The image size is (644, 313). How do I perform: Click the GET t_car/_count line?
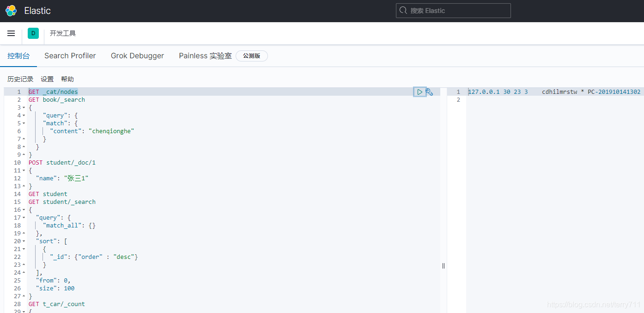57,304
